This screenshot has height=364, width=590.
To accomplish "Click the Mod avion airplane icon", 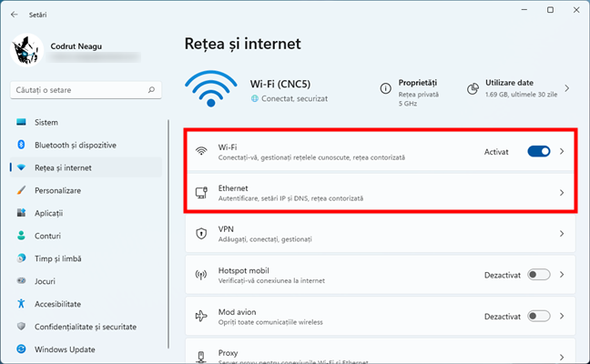I will (201, 316).
